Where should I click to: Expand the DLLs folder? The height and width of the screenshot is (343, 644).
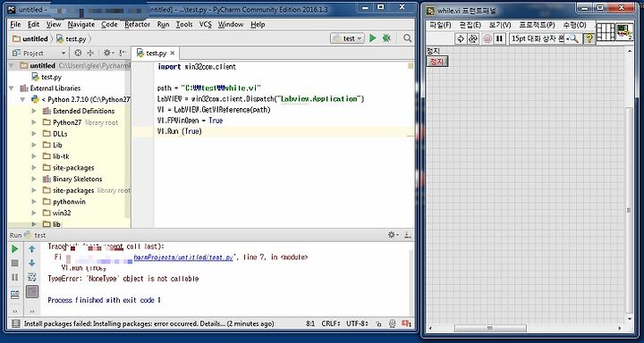(34, 134)
